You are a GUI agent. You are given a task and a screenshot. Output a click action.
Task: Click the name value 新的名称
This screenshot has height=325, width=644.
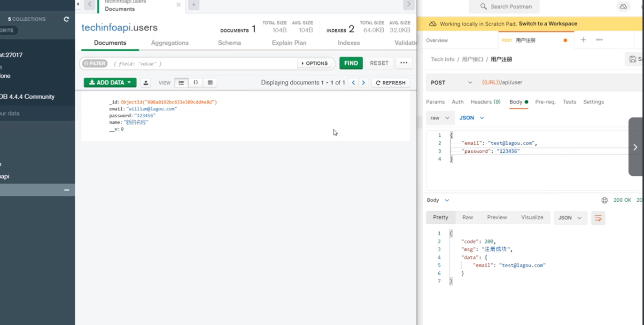coord(136,122)
